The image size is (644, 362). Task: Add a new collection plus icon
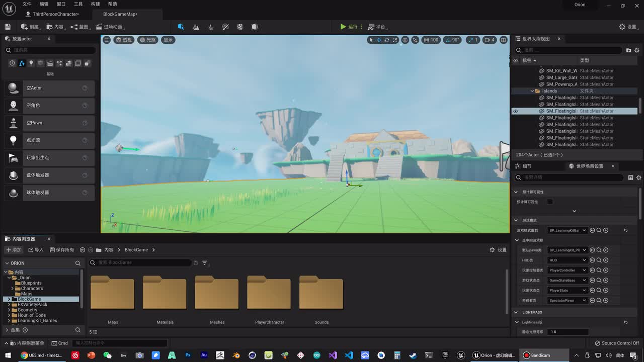click(x=25, y=330)
